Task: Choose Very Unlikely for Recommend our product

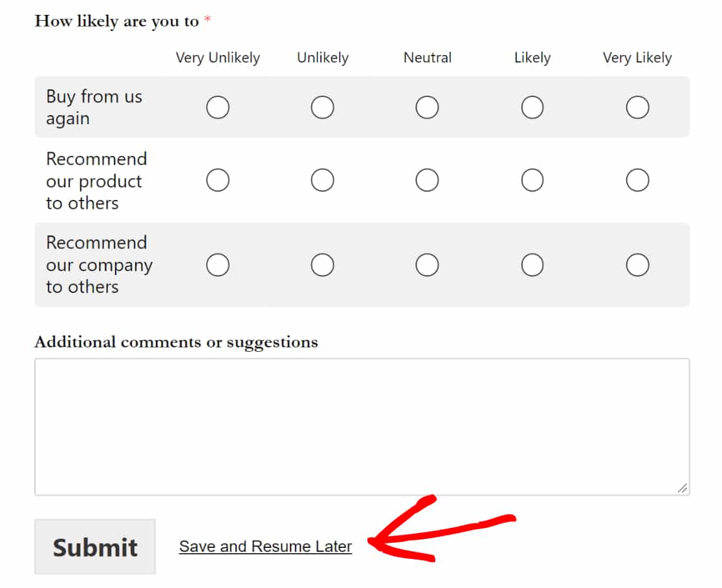Action: click(218, 180)
